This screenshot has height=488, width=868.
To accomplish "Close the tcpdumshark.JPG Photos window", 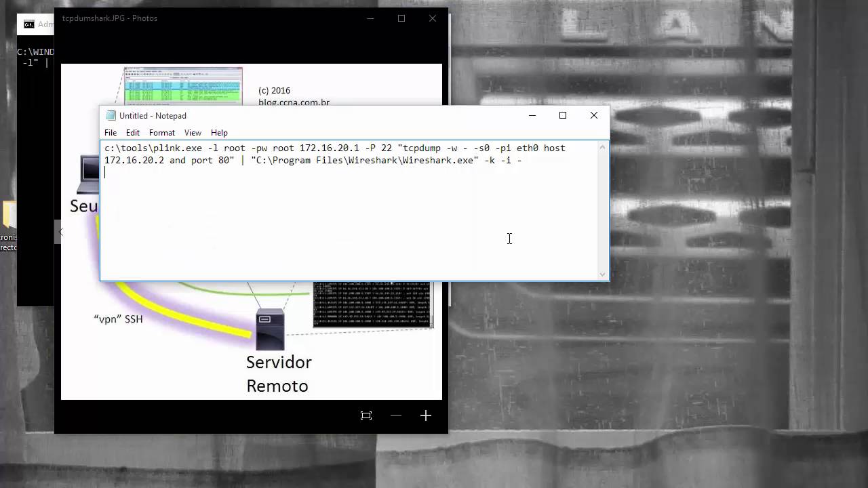I will (x=433, y=18).
